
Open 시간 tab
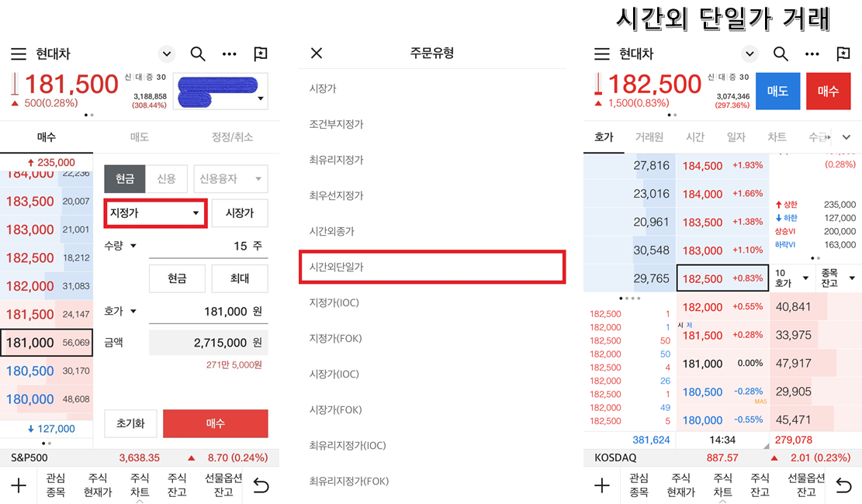coord(695,136)
